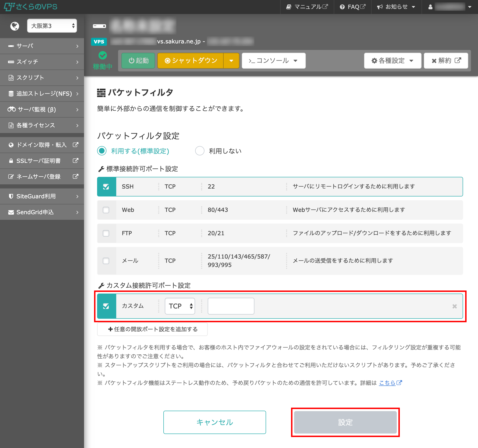Viewport: 478px width, 448px height.
Task: Click the custom port number input field
Action: pos(231,306)
